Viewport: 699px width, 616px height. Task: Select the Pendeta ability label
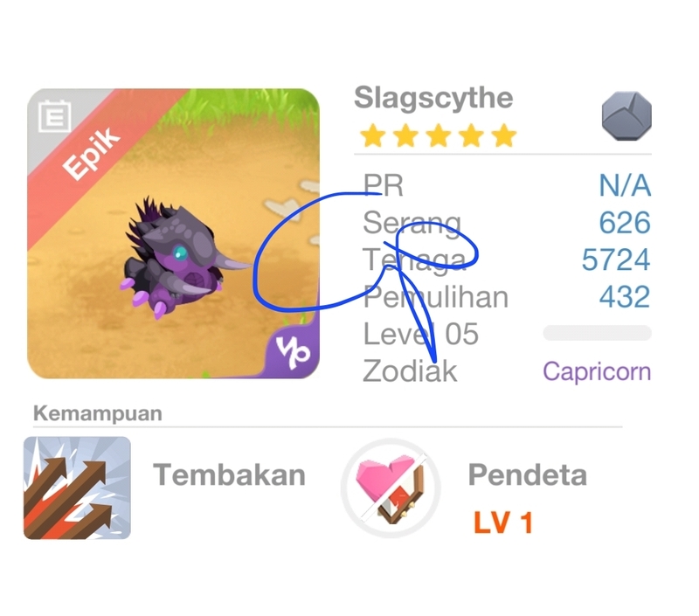528,475
